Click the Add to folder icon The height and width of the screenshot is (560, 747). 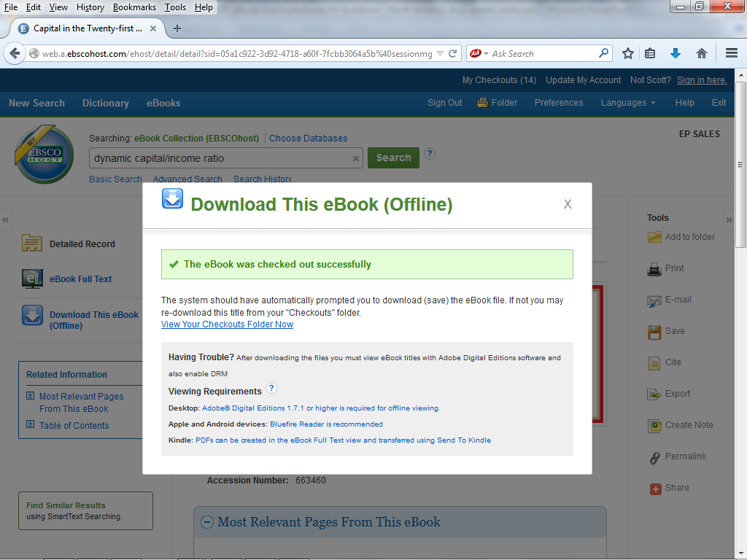coord(654,237)
